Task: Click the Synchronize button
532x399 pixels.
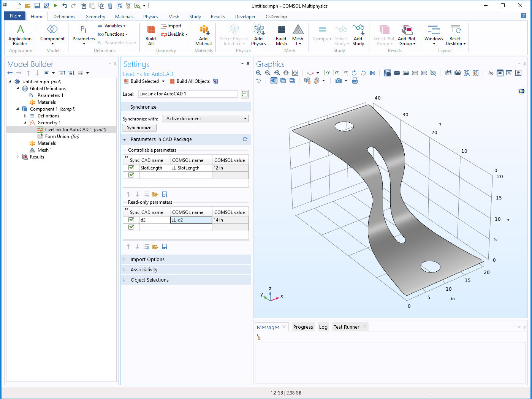Action: 139,128
